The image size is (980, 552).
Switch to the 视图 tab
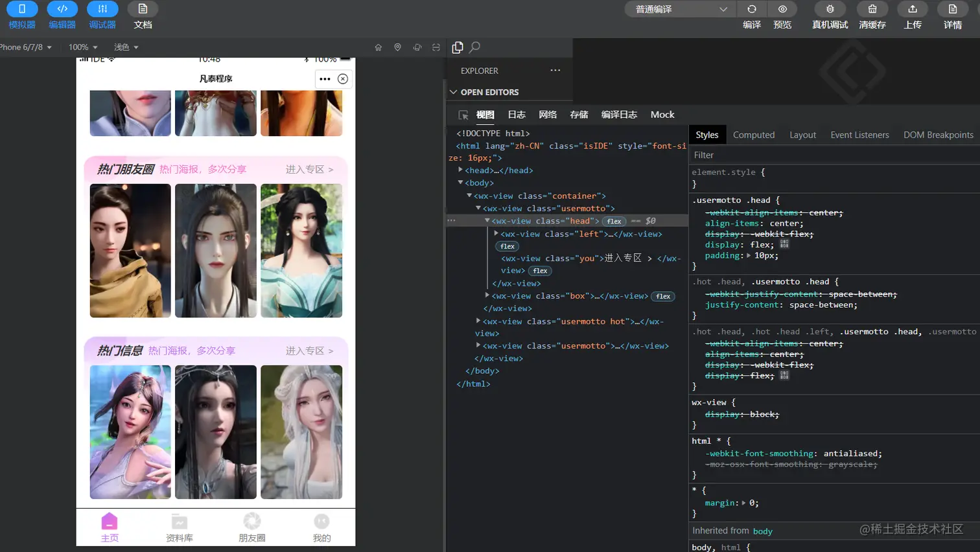click(x=485, y=115)
